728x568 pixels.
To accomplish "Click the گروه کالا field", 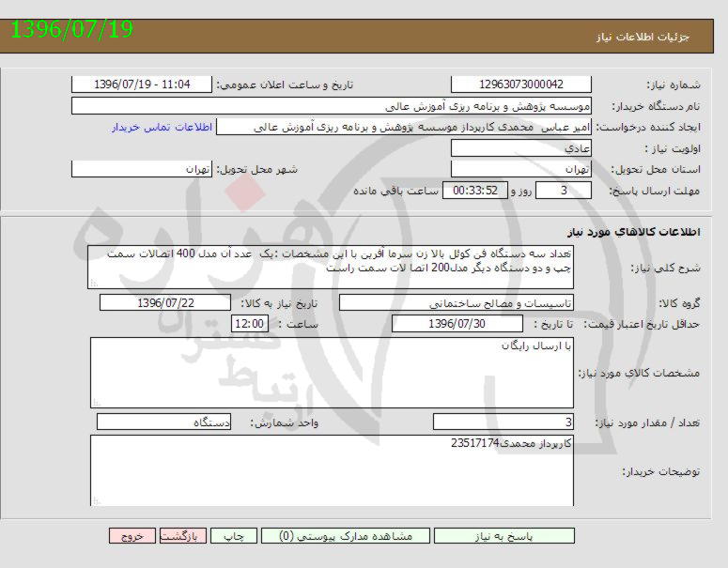I will coord(457,303).
